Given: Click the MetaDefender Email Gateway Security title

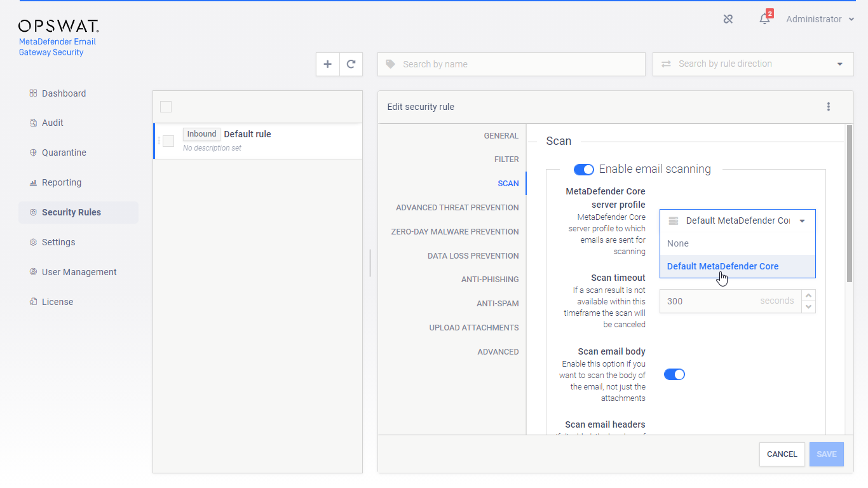Looking at the screenshot, I should point(57,47).
